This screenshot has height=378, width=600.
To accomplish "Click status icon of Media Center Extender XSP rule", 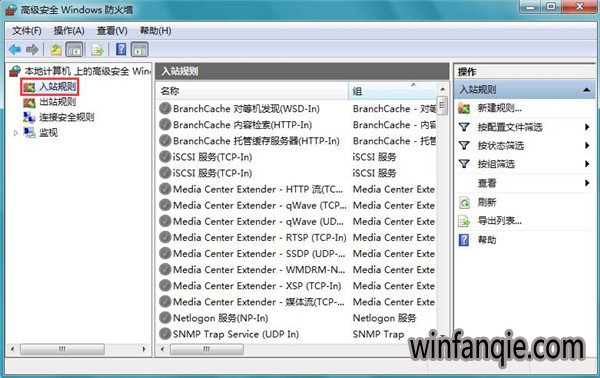I will point(165,285).
